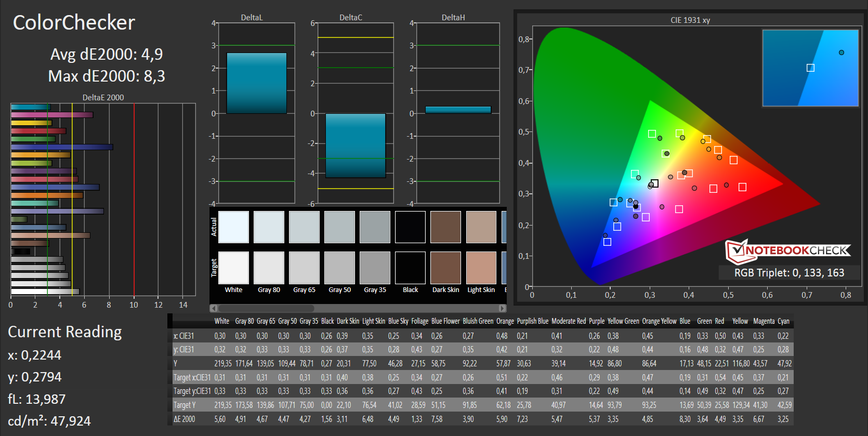Click the DeltaL bar in chart
Screen dimensions: 868x436
257,83
